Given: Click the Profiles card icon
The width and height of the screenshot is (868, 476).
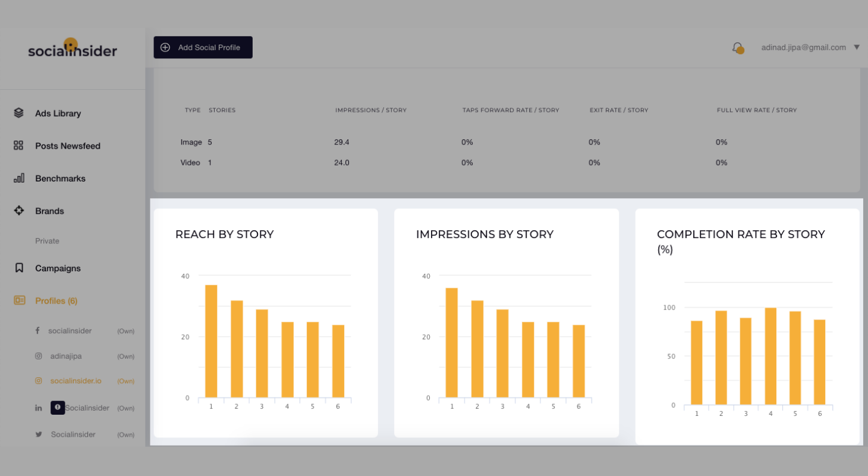Looking at the screenshot, I should [20, 300].
